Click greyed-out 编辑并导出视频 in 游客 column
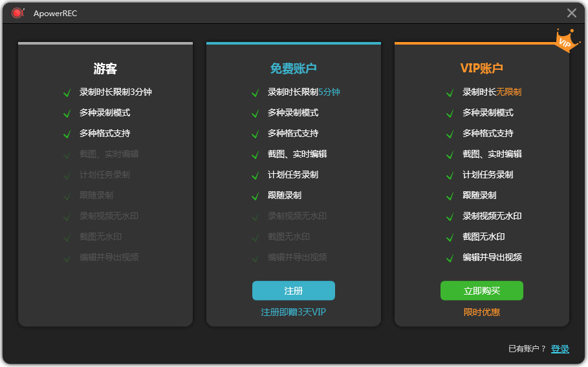This screenshot has width=588, height=367. click(x=109, y=257)
